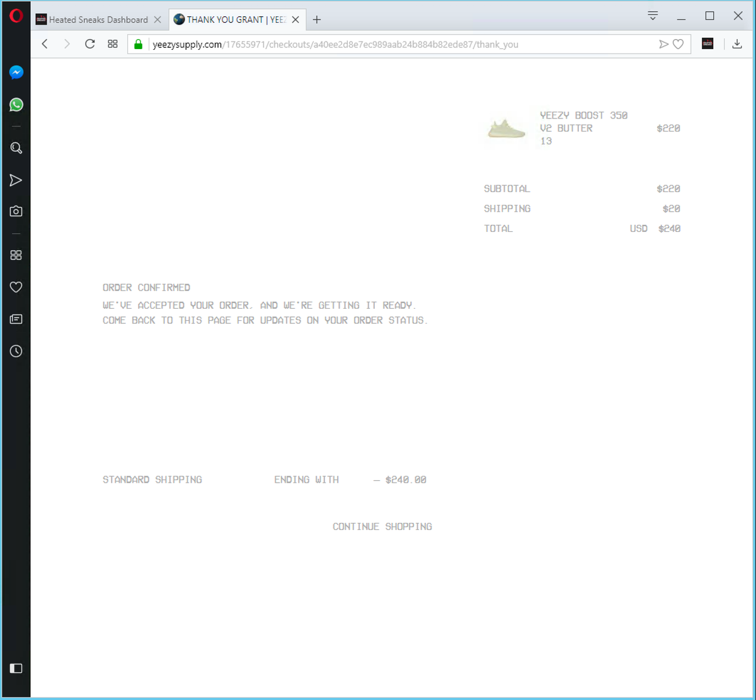Open Facebook Messenger in the sidebar
Screen dimensions: 756x700
[16, 72]
